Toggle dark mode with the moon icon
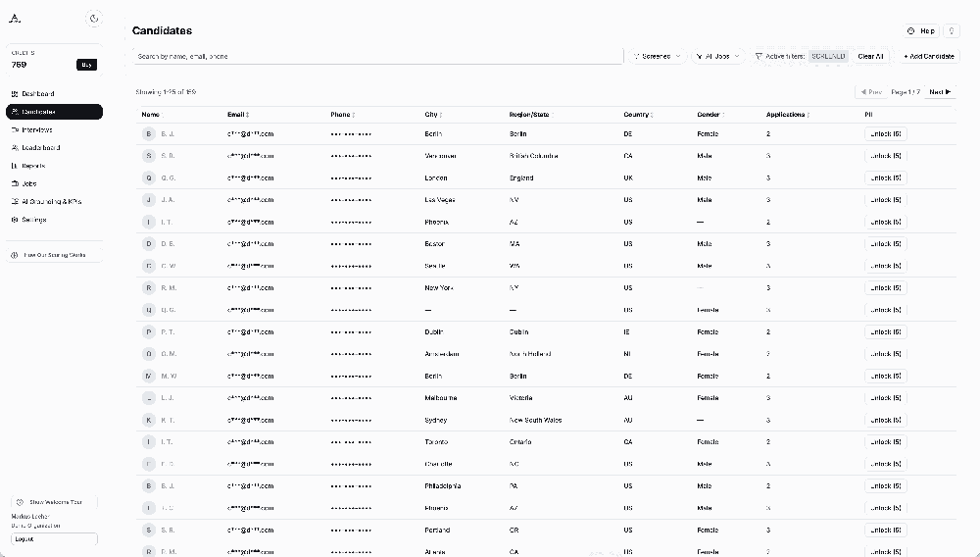 pos(94,19)
